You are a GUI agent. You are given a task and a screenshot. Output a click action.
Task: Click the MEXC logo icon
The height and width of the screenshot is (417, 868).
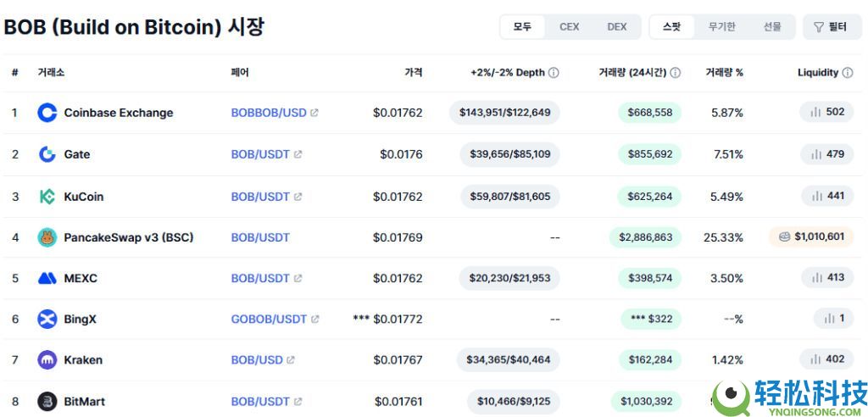pyautogui.click(x=47, y=278)
